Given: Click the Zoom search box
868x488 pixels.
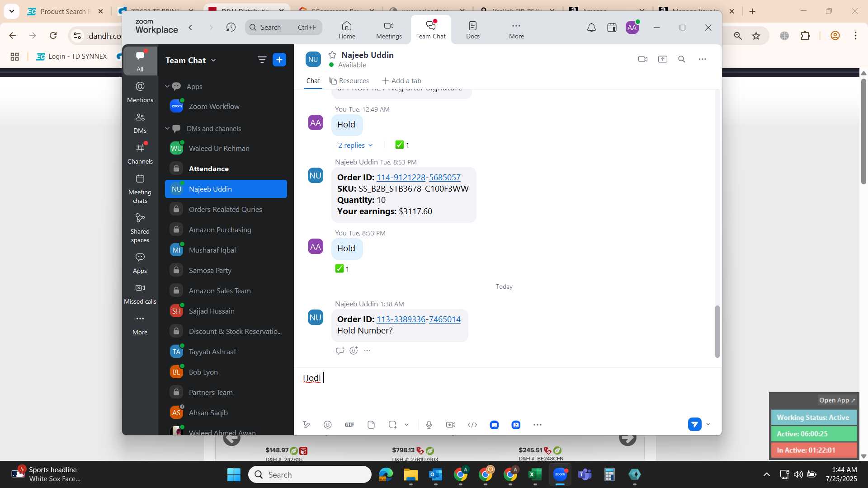Looking at the screenshot, I should click(x=283, y=28).
